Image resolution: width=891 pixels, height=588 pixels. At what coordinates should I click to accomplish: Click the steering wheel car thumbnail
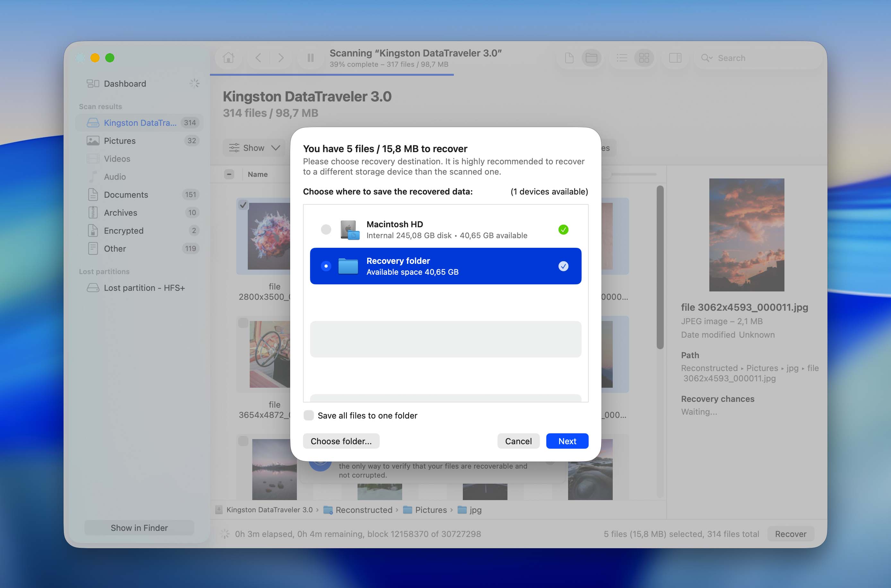coord(270,354)
